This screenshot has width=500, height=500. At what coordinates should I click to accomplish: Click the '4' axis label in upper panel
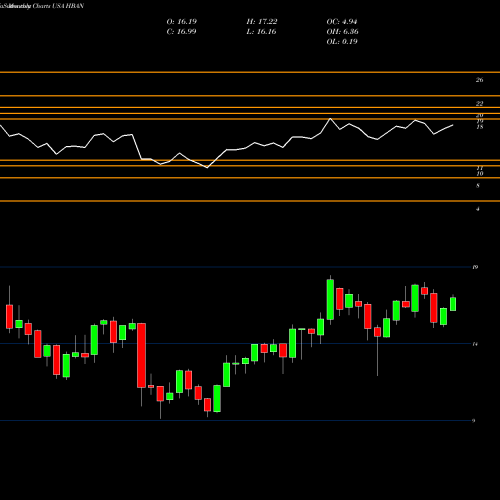tap(478, 209)
